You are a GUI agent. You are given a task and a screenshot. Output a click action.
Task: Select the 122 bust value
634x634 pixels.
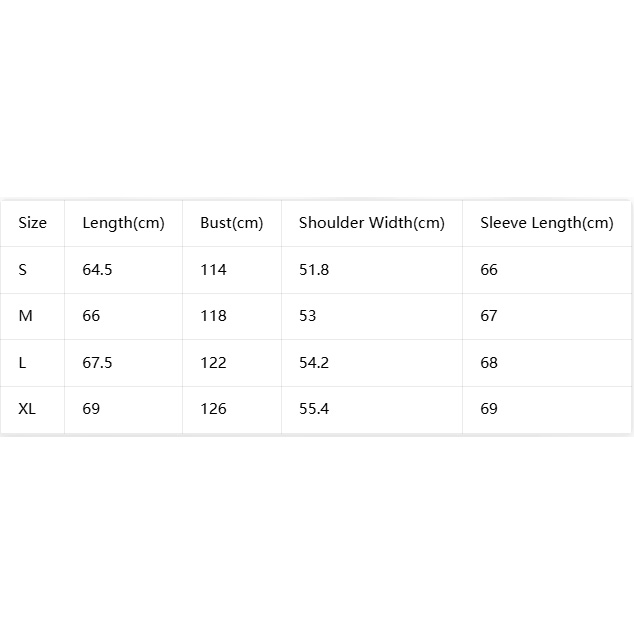tap(213, 363)
